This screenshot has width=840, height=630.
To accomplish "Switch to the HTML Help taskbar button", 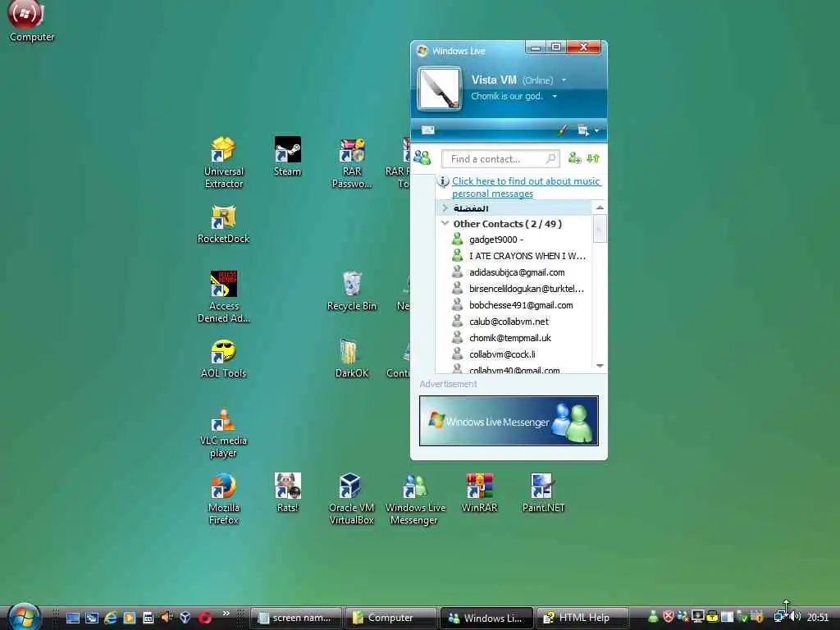I will tap(582, 618).
